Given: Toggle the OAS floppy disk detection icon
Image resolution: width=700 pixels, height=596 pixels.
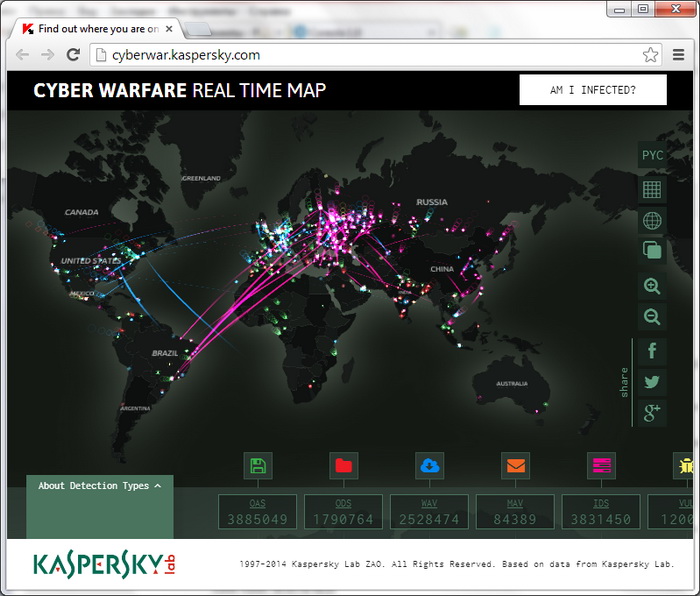Looking at the screenshot, I should click(258, 466).
